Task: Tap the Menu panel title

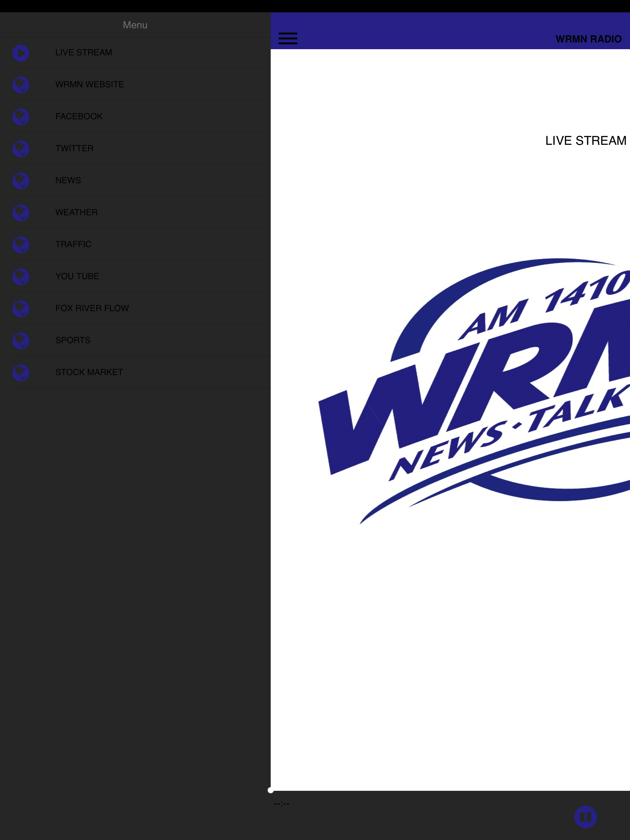Action: pyautogui.click(x=135, y=25)
